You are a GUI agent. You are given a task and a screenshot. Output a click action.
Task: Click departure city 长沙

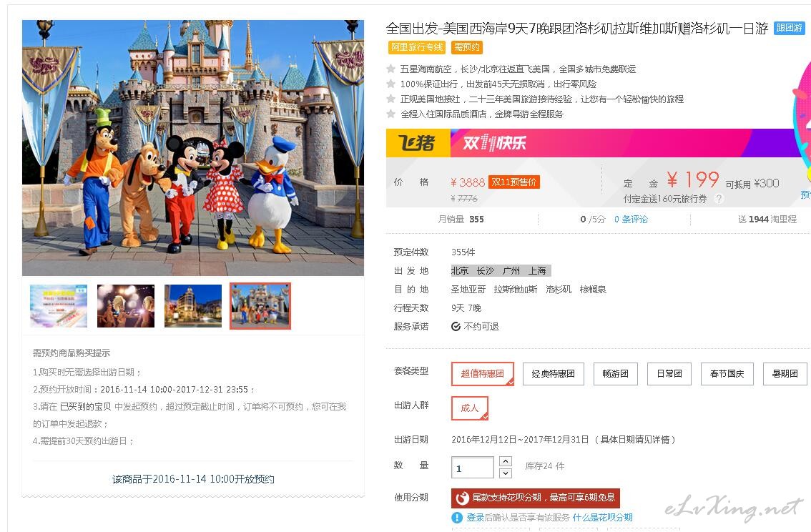pyautogui.click(x=485, y=271)
